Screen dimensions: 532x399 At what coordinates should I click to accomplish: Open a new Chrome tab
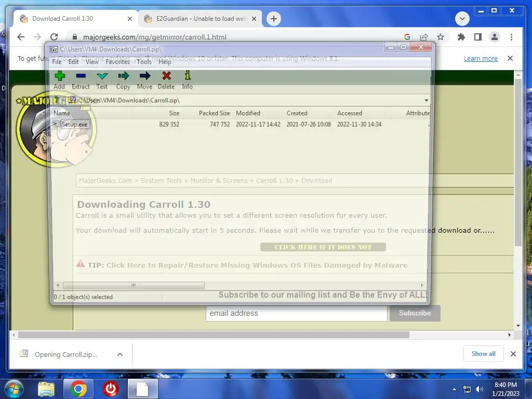pyautogui.click(x=274, y=19)
